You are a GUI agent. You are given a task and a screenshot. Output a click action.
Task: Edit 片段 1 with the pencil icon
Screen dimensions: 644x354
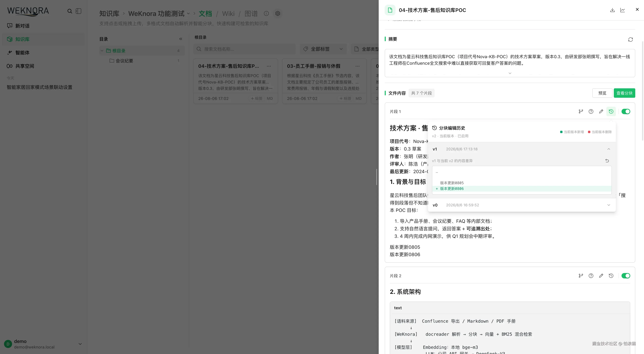601,111
